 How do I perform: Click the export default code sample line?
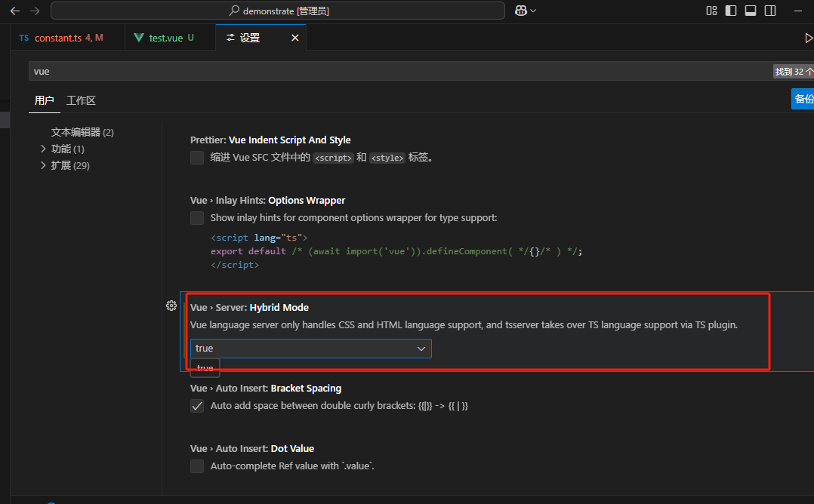coord(396,251)
